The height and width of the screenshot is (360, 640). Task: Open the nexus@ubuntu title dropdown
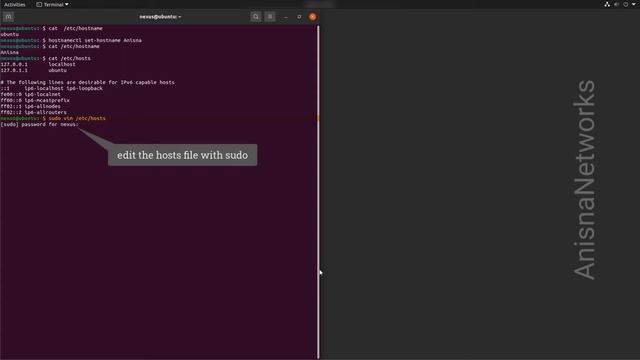pos(160,17)
